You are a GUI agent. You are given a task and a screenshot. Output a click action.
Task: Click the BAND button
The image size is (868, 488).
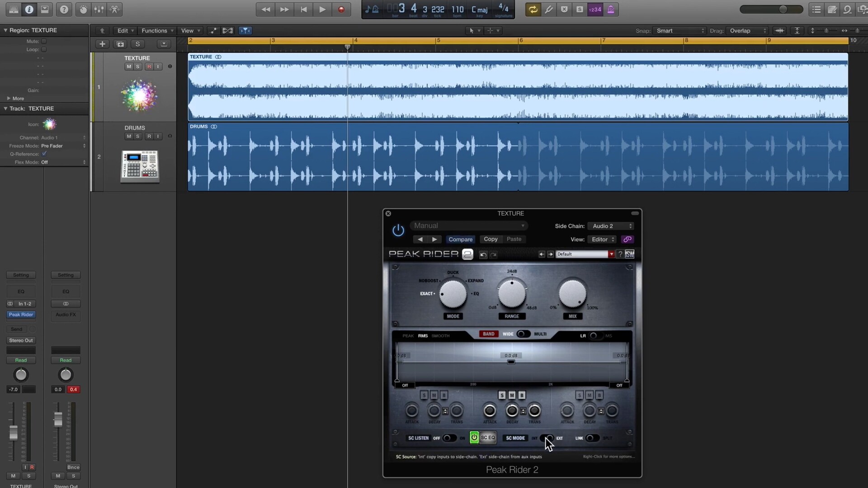(x=489, y=334)
